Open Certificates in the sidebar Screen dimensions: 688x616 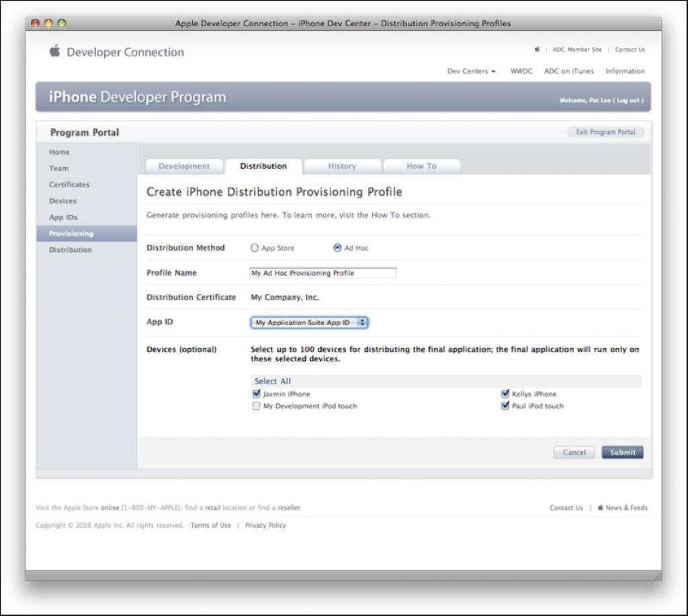69,184
